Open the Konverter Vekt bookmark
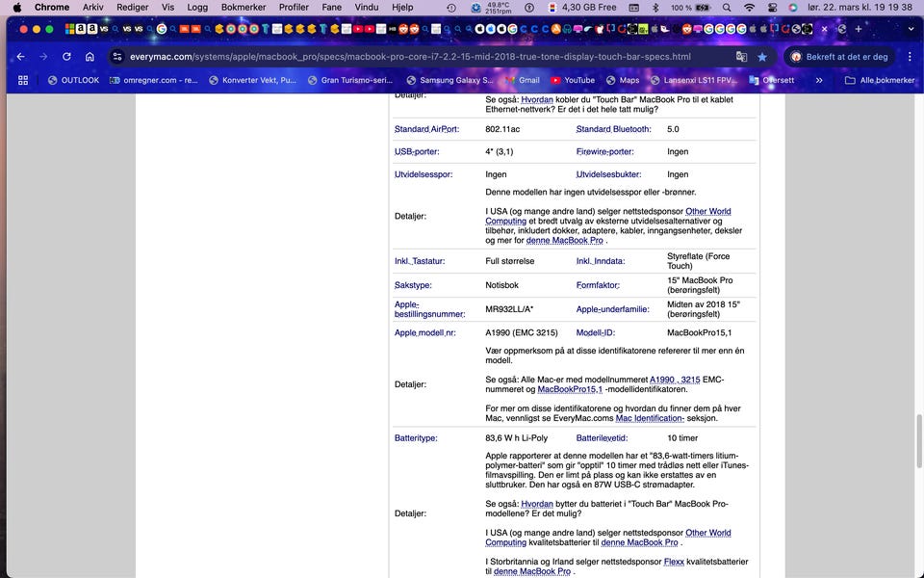The width and height of the screenshot is (924, 578). tap(253, 80)
